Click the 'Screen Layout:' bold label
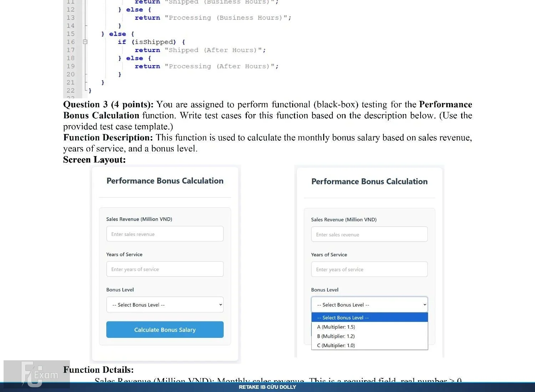 coord(95,160)
